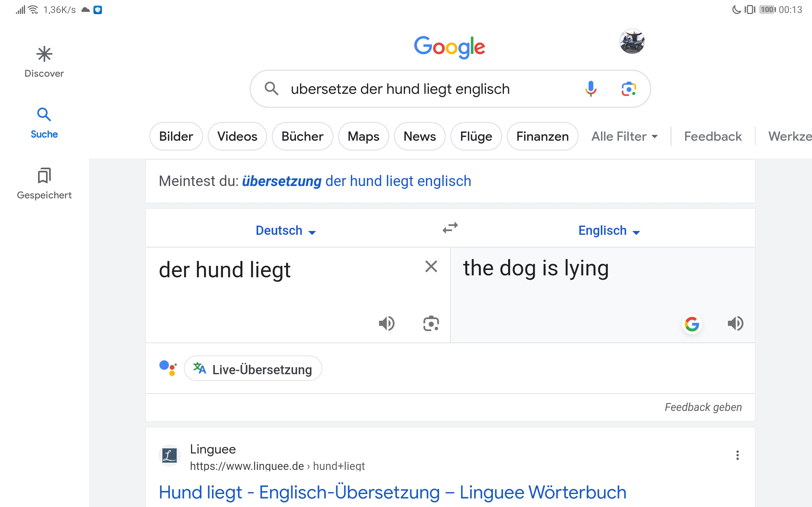Viewport: 812px width, 507px height.
Task: Open the Gespeichert saved items
Action: [x=44, y=183]
